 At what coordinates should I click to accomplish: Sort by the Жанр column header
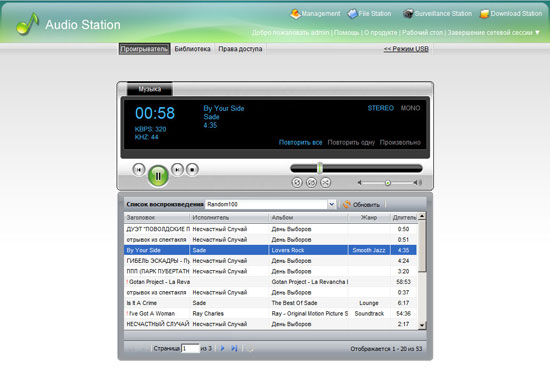point(369,217)
